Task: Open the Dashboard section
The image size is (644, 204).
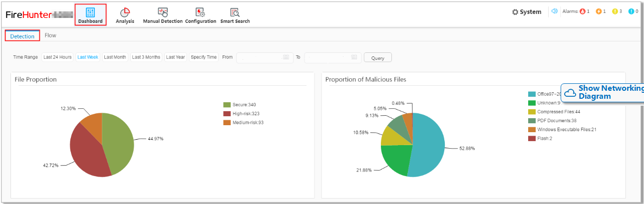Action: [x=90, y=15]
